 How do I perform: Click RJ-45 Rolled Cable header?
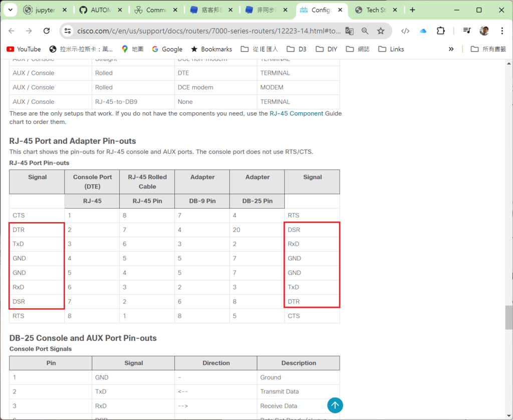(x=147, y=182)
